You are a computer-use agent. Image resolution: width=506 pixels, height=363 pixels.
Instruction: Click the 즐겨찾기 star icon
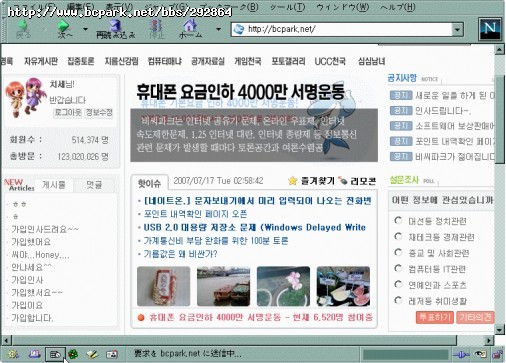[293, 181]
